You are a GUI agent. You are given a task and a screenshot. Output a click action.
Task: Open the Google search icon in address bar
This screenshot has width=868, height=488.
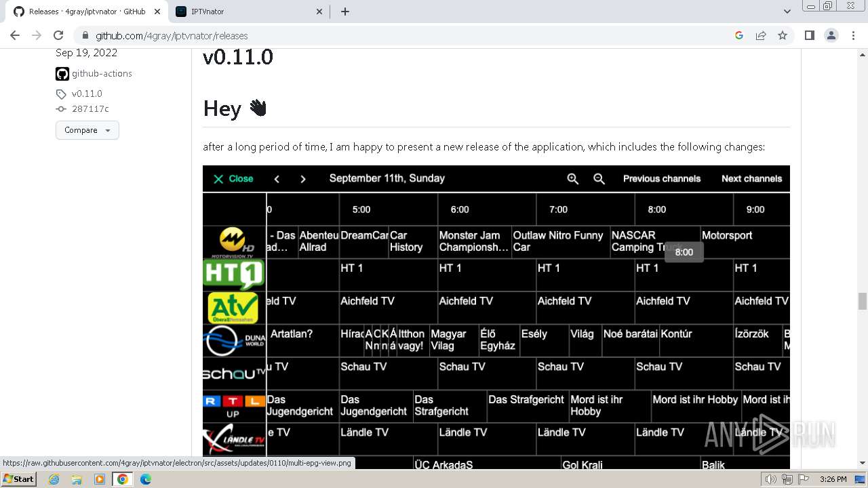[739, 35]
